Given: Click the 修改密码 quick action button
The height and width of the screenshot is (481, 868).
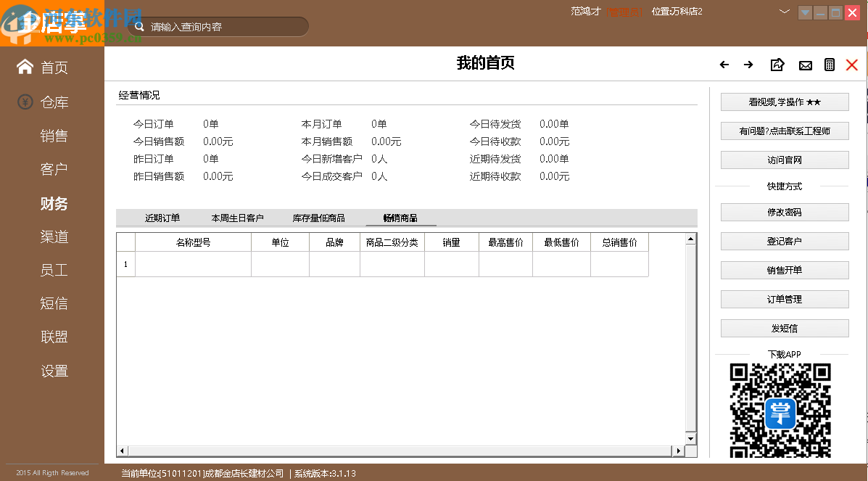Looking at the screenshot, I should click(784, 212).
